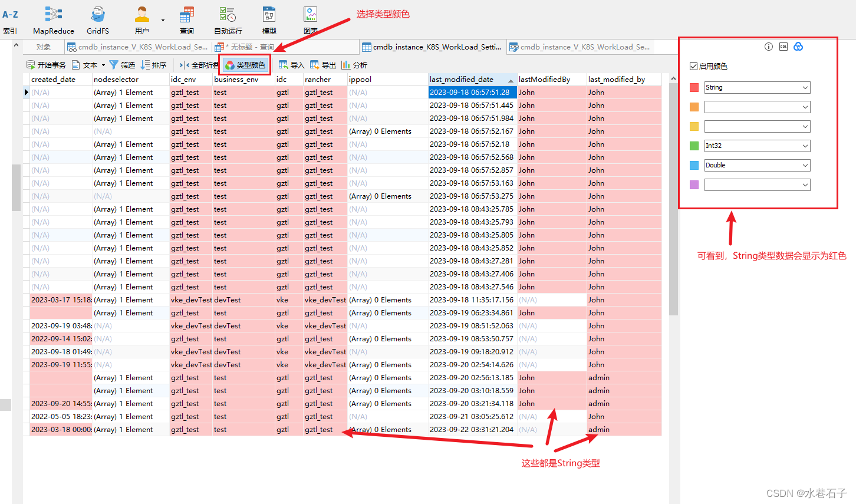
Task: Expand the 文本 view dropdown arrow
Action: [x=103, y=65]
